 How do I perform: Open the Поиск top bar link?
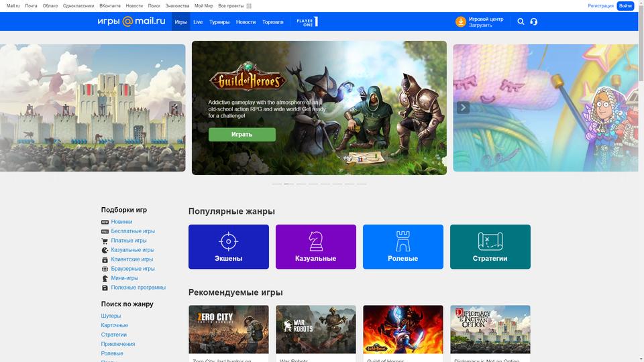(154, 6)
